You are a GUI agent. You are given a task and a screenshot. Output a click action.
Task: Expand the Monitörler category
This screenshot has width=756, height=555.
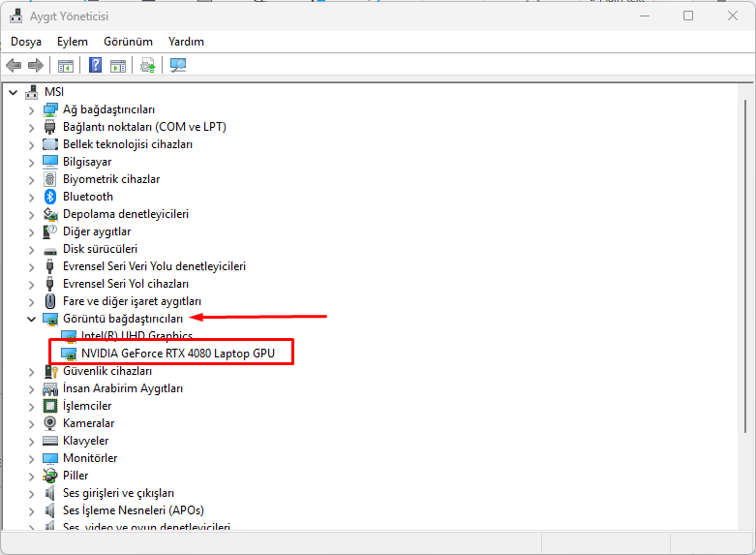pos(31,459)
